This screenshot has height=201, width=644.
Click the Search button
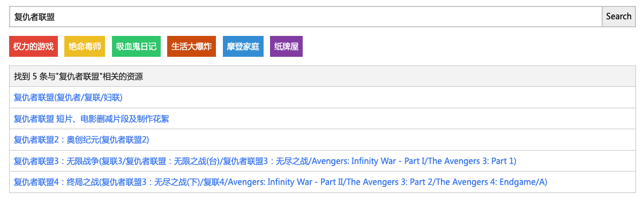619,17
